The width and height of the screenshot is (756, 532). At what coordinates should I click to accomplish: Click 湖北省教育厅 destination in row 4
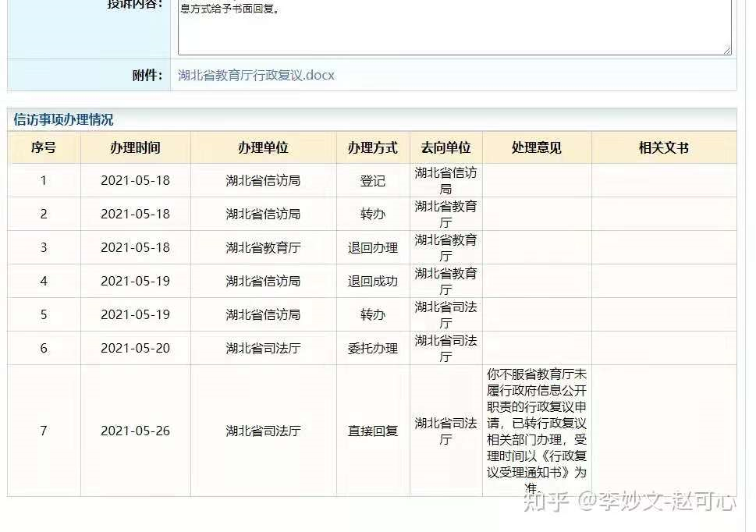[446, 281]
